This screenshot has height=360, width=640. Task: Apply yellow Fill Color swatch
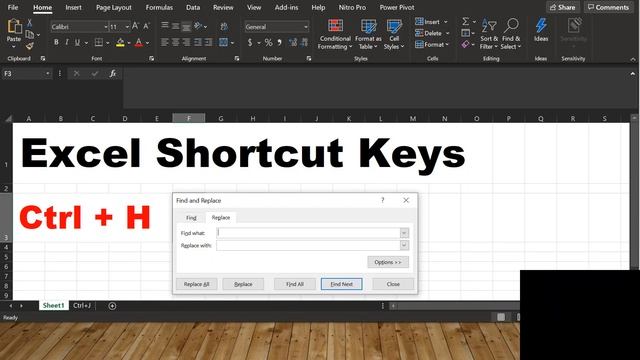(120, 42)
